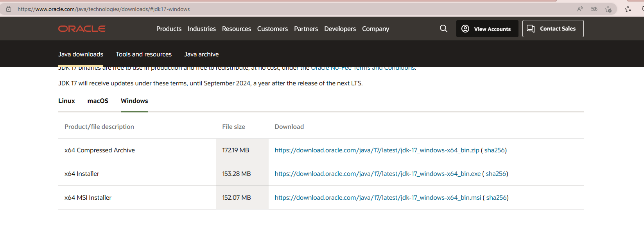Open the Developers menu
The image size is (644, 226).
click(x=340, y=29)
